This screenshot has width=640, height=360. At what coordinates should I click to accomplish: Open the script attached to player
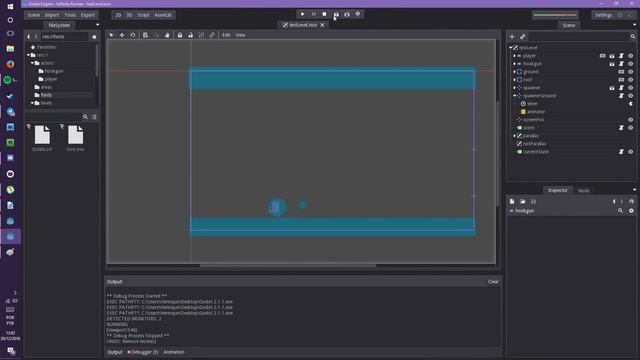click(x=621, y=56)
